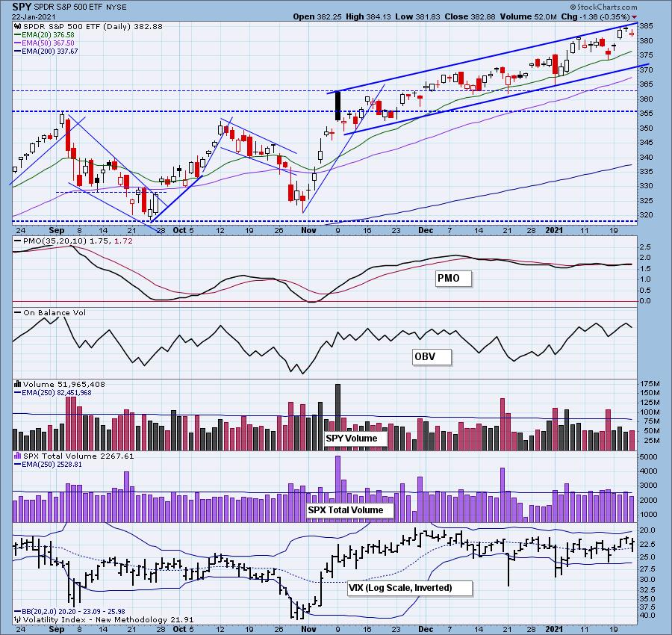The width and height of the screenshot is (672, 635).
Task: Click the EMA(200) 337.67 legend entry
Action: click(x=46, y=51)
